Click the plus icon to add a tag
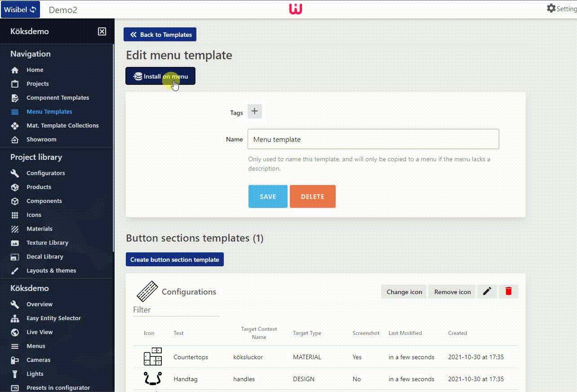 254,111
